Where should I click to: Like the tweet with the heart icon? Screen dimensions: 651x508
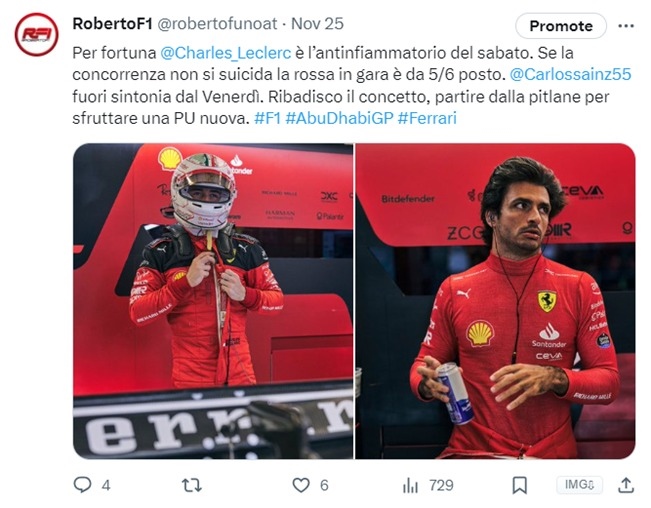point(301,485)
